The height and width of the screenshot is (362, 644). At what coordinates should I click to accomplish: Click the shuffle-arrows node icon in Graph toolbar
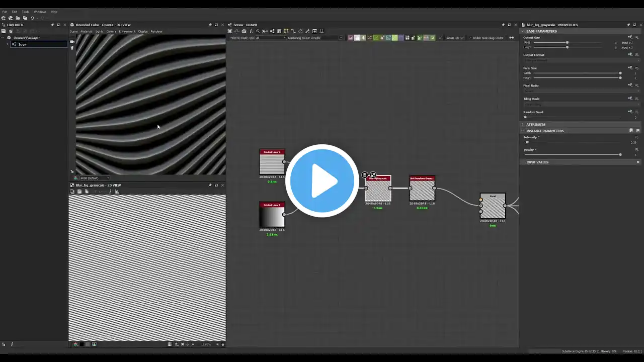coord(370,38)
